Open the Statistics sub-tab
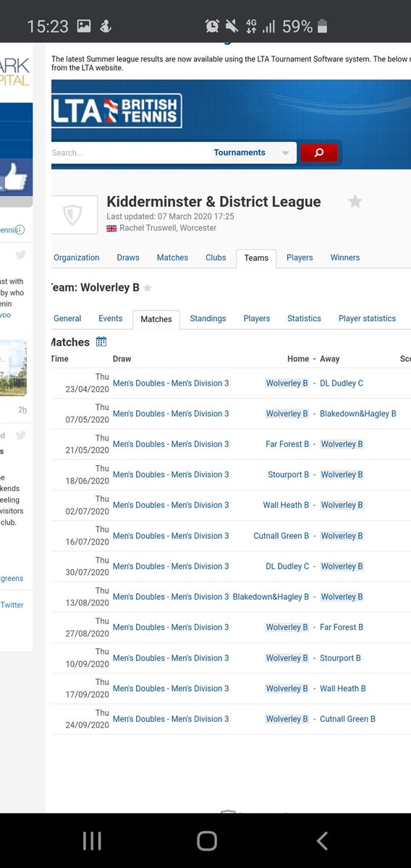Screen dimensions: 411x868 click(304, 318)
